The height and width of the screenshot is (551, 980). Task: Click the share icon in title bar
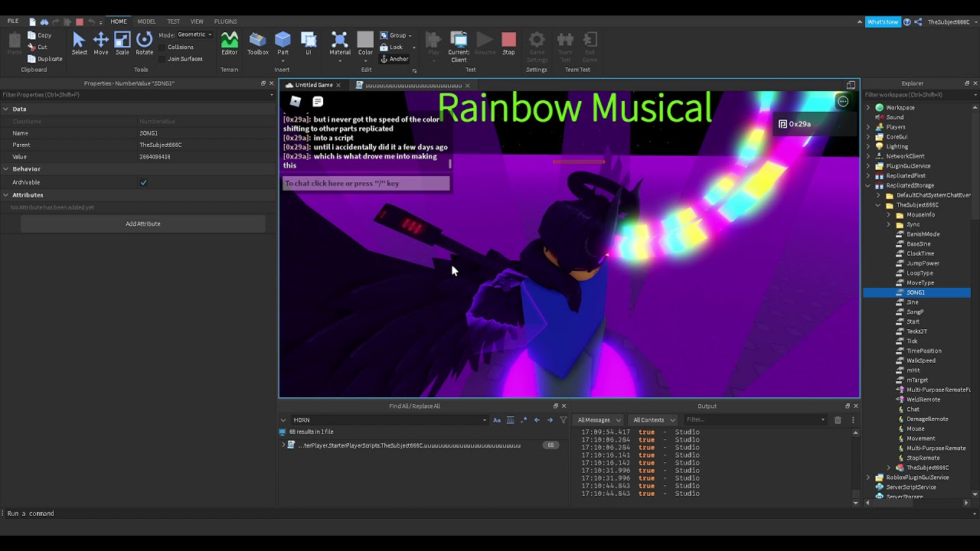pos(918,22)
